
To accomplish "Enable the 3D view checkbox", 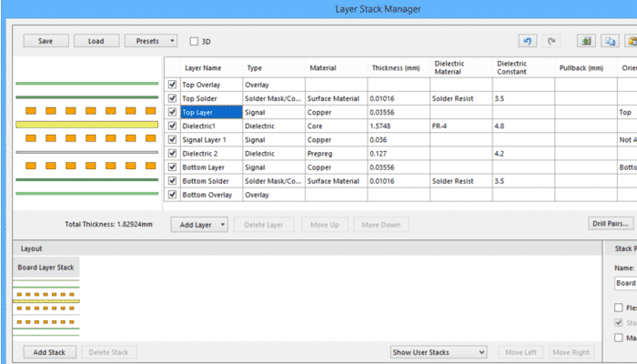I will pos(194,41).
